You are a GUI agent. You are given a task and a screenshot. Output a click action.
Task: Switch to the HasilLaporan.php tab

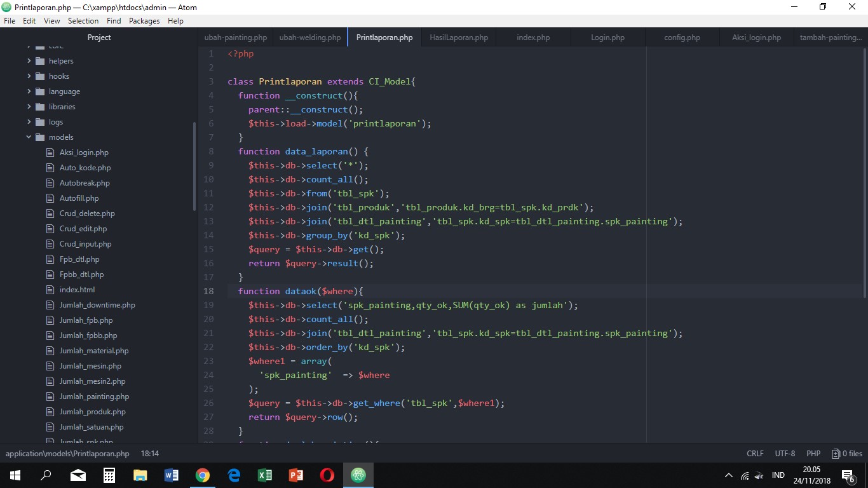tap(458, 37)
